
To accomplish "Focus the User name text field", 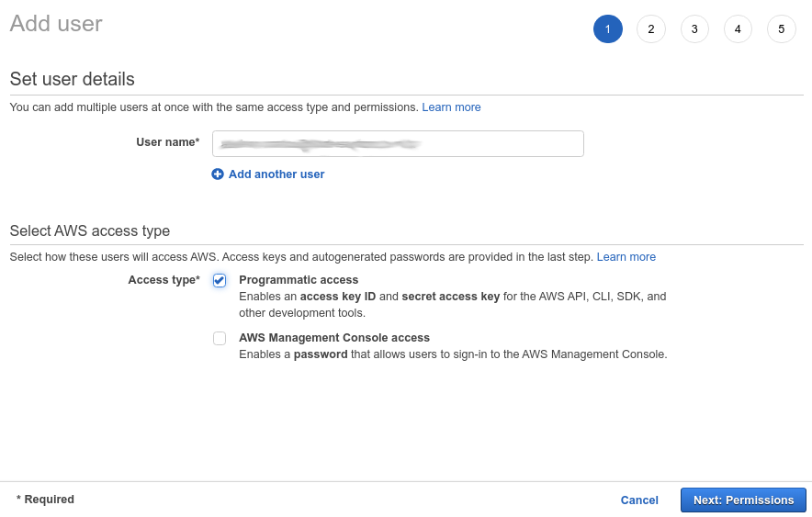I will pos(398,144).
